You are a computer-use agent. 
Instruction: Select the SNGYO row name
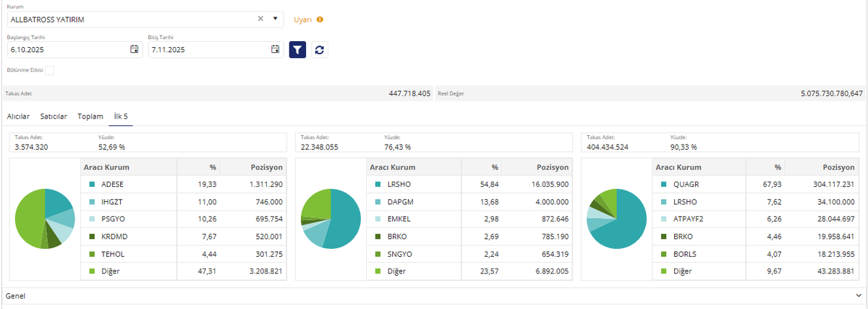pyautogui.click(x=400, y=253)
